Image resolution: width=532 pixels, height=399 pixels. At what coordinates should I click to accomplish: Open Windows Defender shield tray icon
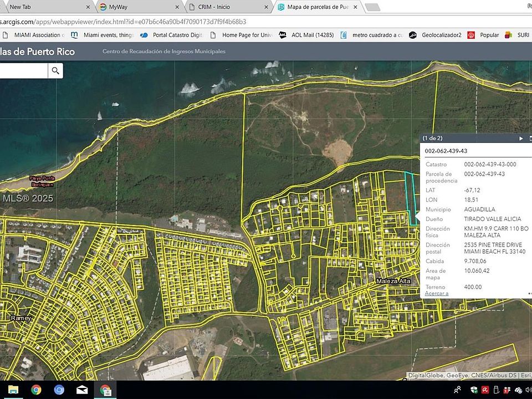pos(473,390)
